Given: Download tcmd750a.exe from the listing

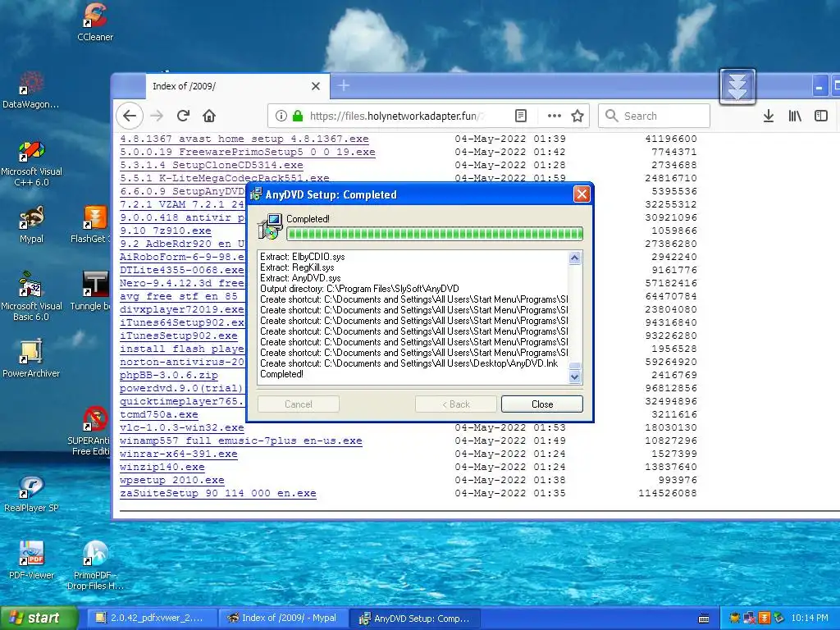Looking at the screenshot, I should coord(159,414).
